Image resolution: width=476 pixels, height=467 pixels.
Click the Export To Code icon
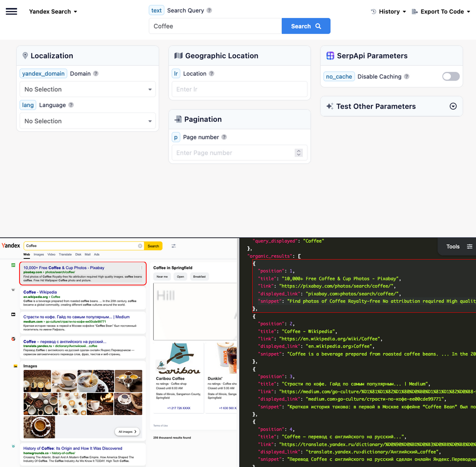click(x=415, y=11)
